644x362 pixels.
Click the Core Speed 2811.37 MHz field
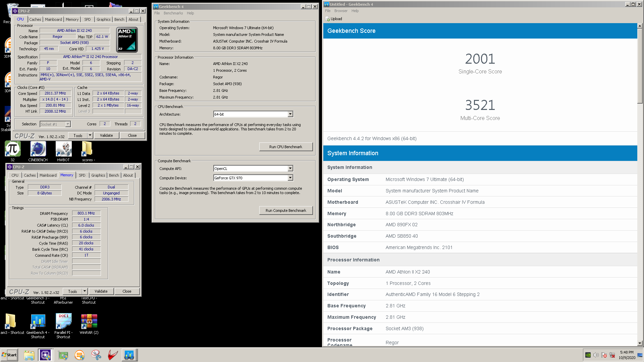tap(55, 94)
